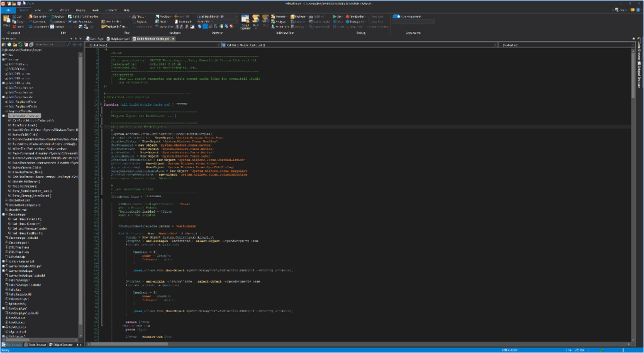Click the Run script icon
This screenshot has width=644, height=353.
(256, 20)
